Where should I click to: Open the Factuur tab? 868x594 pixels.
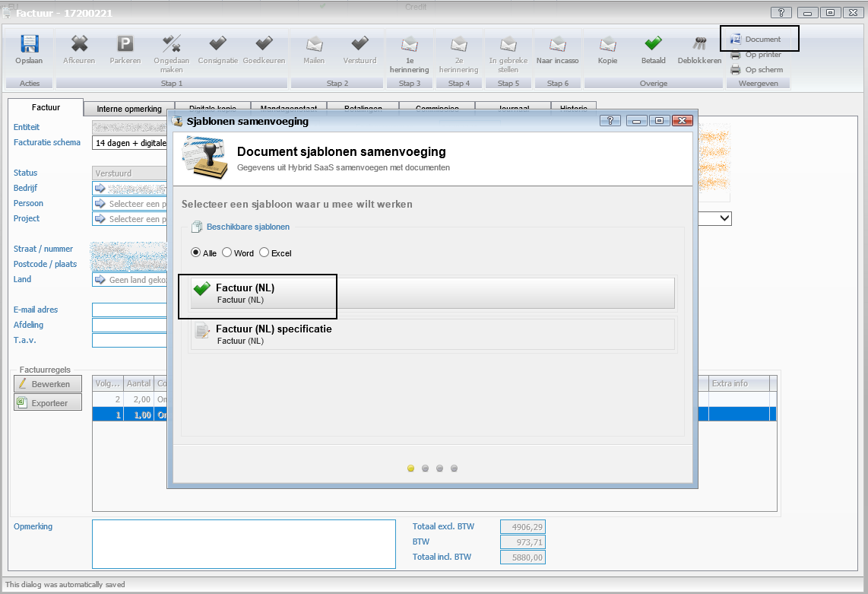pos(46,108)
